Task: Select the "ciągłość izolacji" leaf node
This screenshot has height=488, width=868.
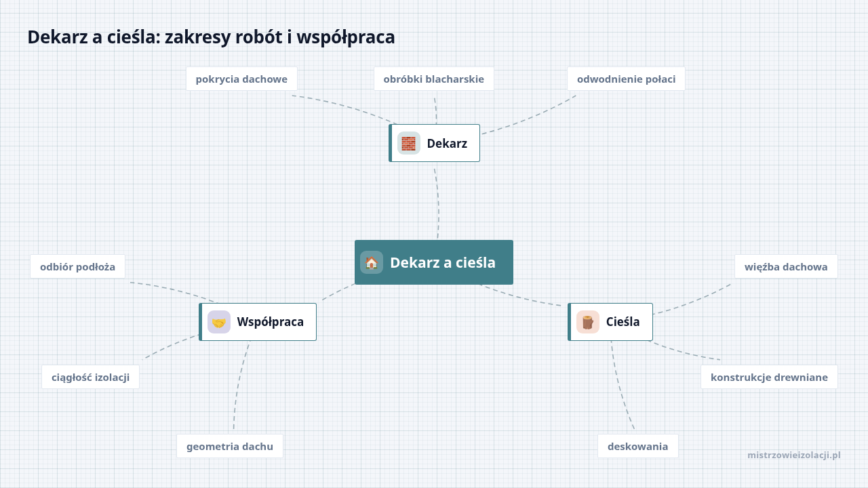Action: pyautogui.click(x=90, y=377)
